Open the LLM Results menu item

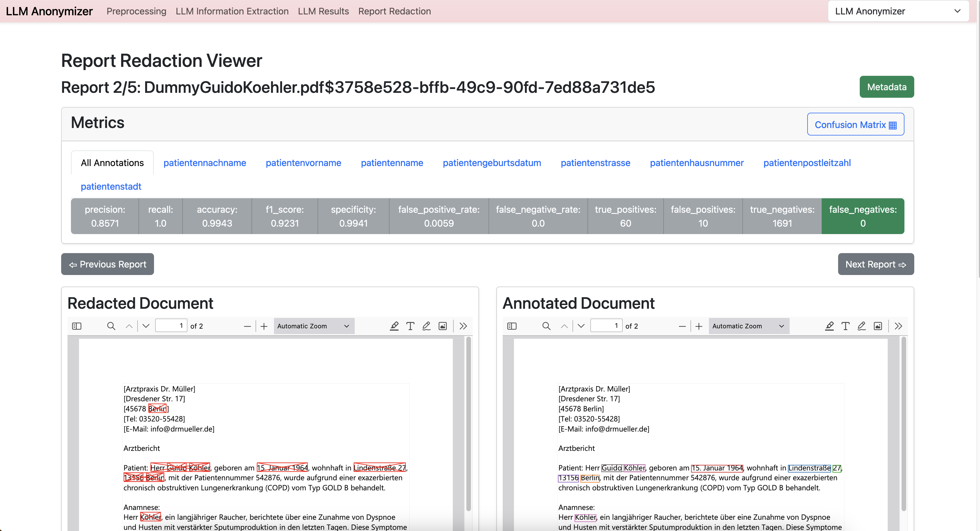tap(323, 11)
